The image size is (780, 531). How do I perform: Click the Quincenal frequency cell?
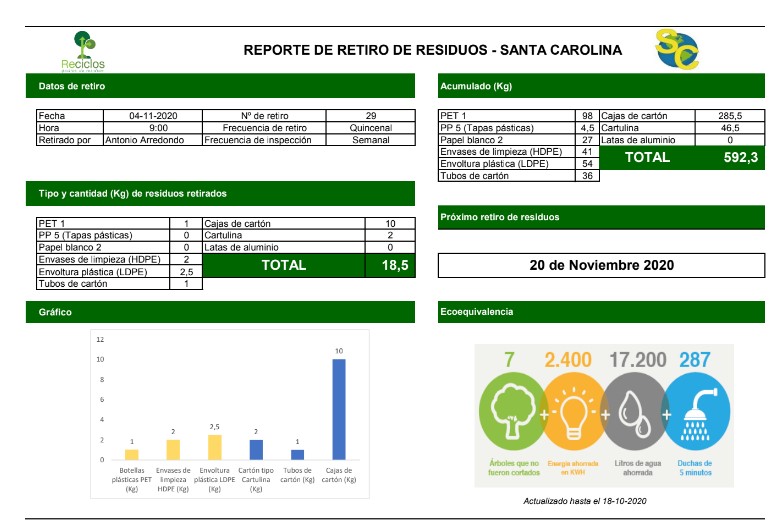(x=370, y=128)
